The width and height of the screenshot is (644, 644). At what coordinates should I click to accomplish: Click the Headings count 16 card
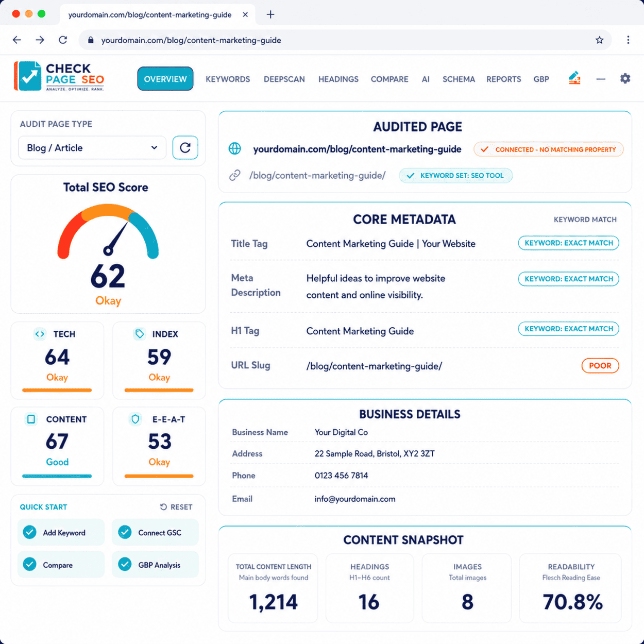pyautogui.click(x=369, y=588)
